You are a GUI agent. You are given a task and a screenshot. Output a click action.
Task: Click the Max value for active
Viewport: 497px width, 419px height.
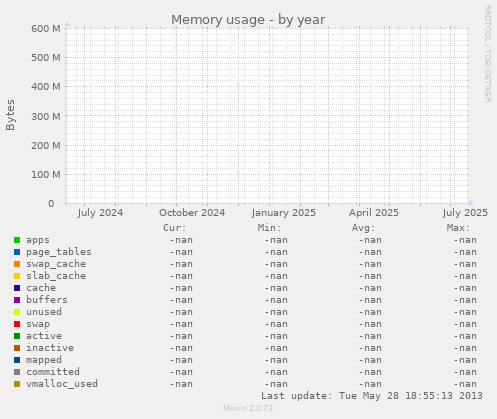(x=465, y=336)
